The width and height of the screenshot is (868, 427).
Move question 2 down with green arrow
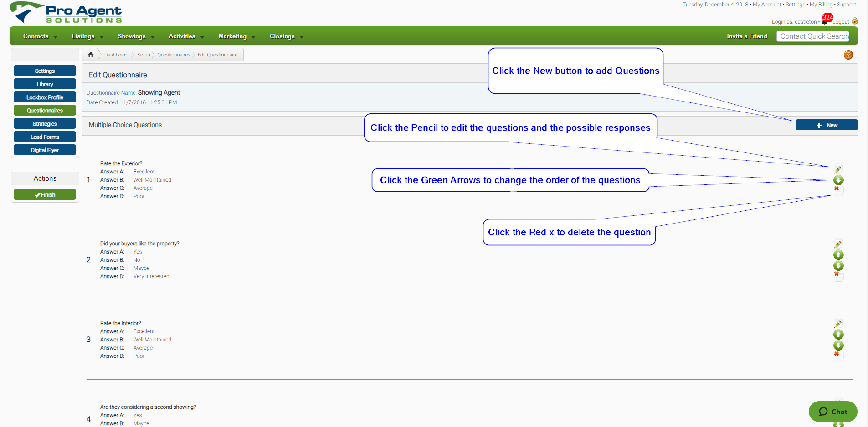[838, 266]
